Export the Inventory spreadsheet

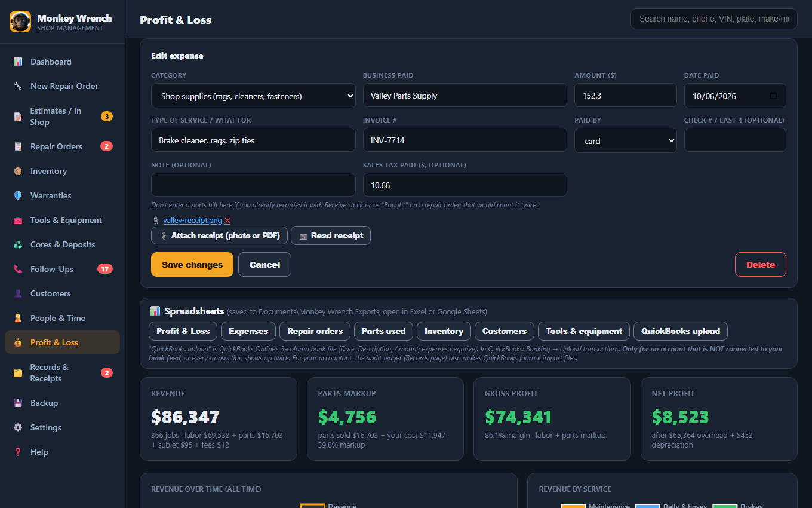point(444,331)
